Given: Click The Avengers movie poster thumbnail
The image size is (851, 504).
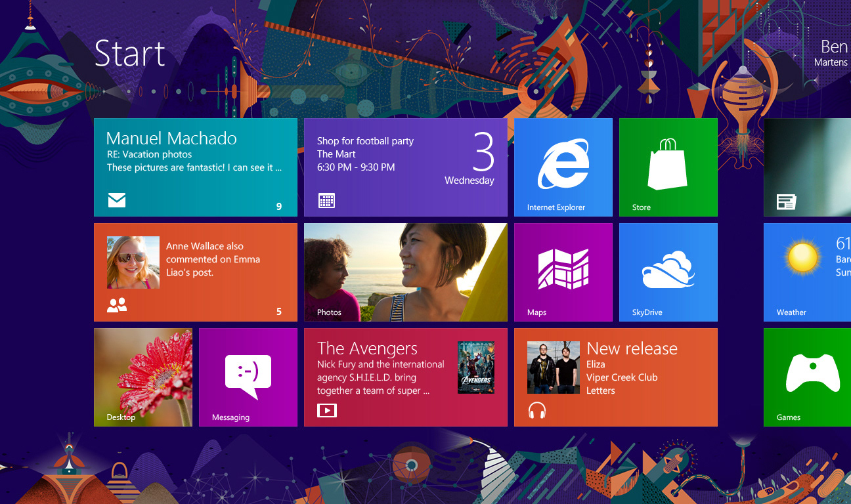Looking at the screenshot, I should click(475, 367).
